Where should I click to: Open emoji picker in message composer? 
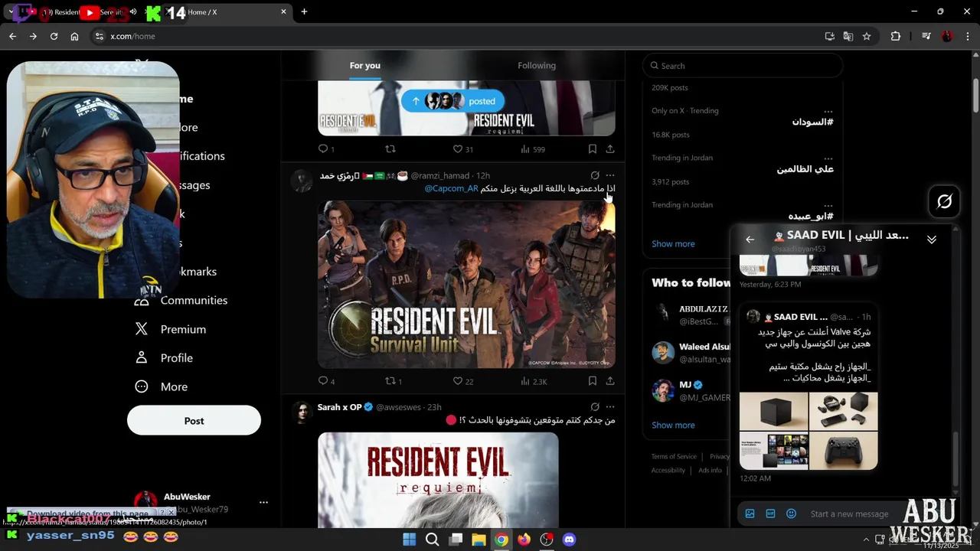click(x=792, y=514)
